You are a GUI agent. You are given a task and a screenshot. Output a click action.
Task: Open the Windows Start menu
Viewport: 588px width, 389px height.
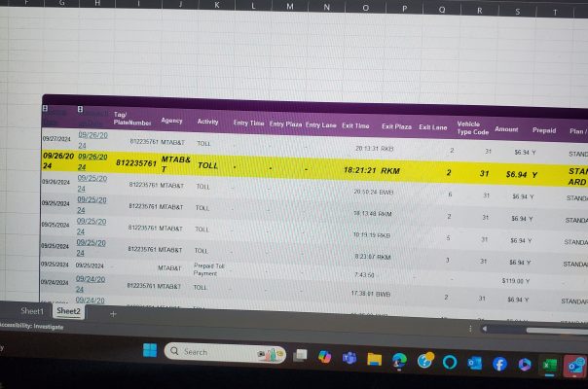[x=150, y=350]
